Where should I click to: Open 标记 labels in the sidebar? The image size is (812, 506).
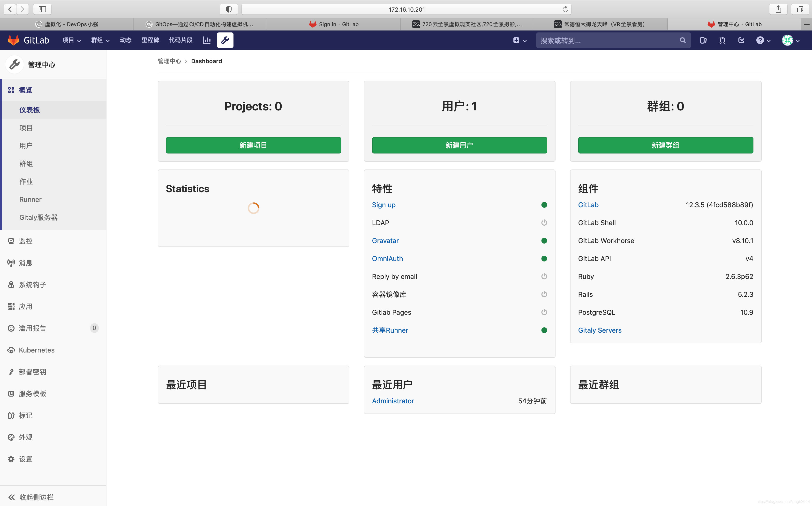click(53, 415)
